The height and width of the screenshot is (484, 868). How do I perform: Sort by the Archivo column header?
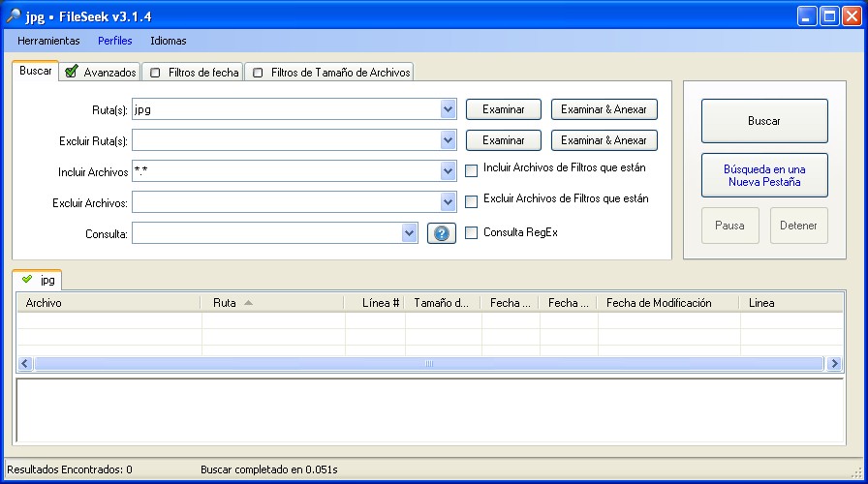[x=108, y=303]
